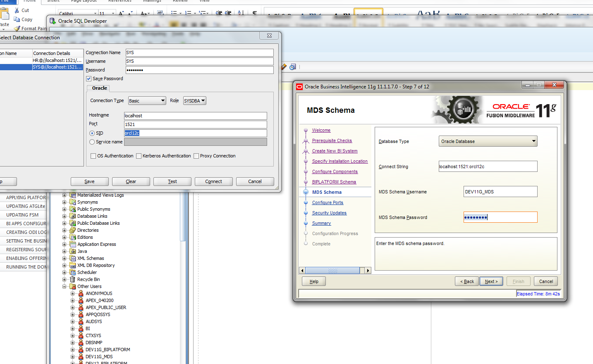Click the Oracle SQL Developer title icon
Screen dimensions: 593x364
click(x=53, y=21)
